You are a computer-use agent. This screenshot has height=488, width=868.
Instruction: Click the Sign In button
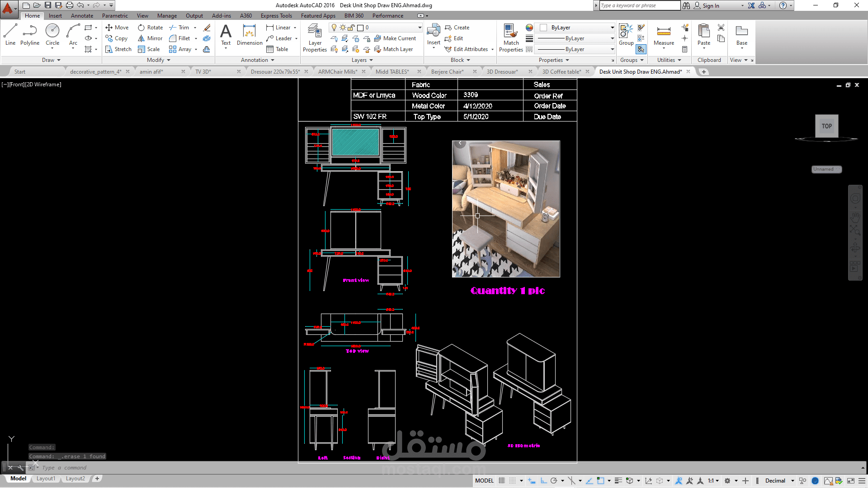[710, 6]
